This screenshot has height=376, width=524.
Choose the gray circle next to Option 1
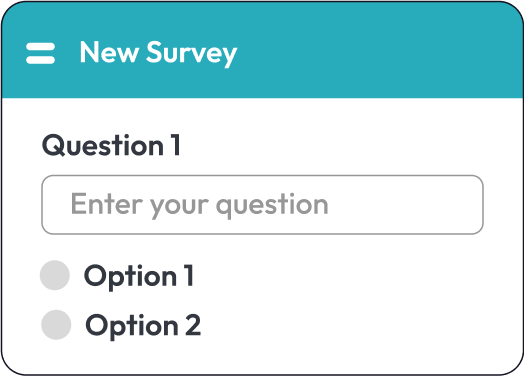(55, 275)
